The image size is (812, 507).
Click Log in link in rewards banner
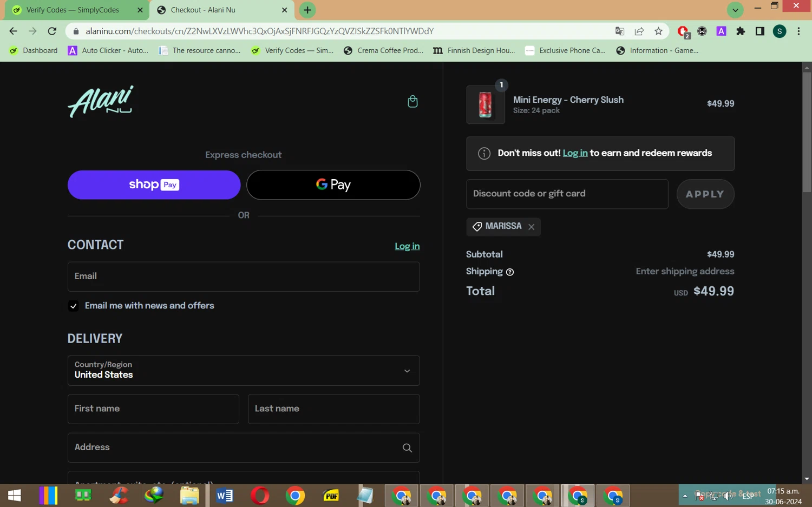(575, 153)
